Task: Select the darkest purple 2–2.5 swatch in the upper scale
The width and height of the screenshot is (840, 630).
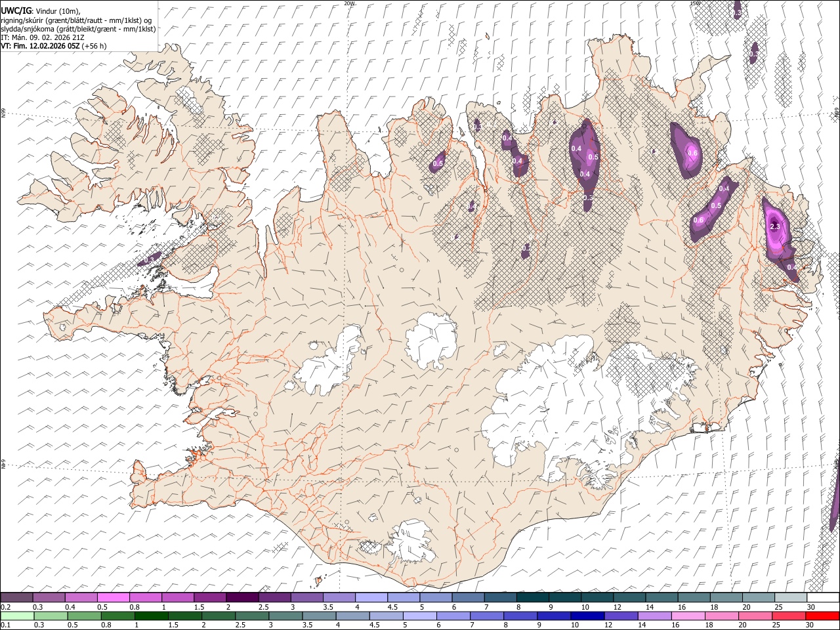Action: click(242, 598)
